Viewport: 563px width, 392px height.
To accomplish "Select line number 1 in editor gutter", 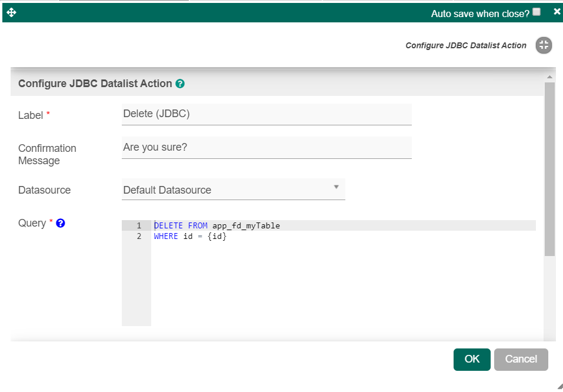I will (139, 225).
